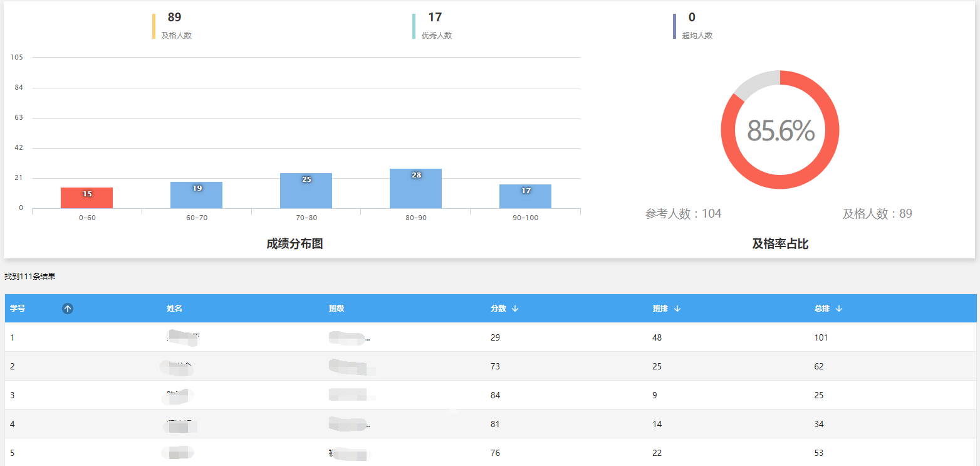
Task: Click score 73 in row 2
Action: pyautogui.click(x=495, y=366)
